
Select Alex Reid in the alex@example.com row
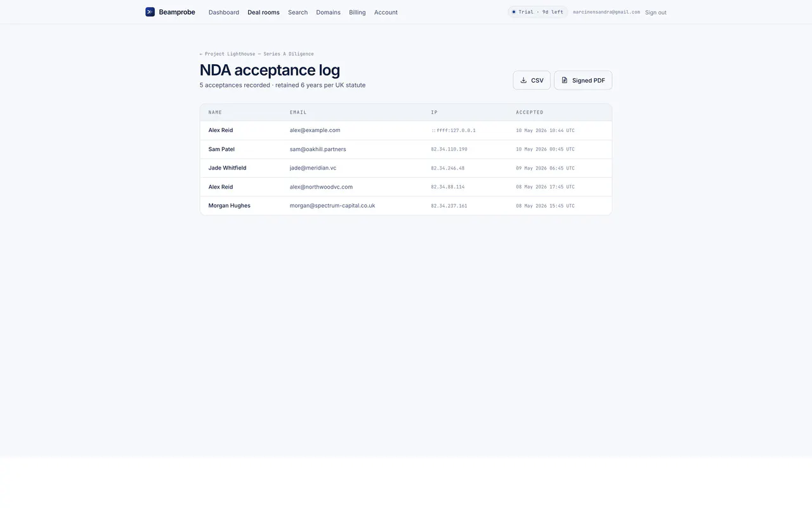[221, 130]
